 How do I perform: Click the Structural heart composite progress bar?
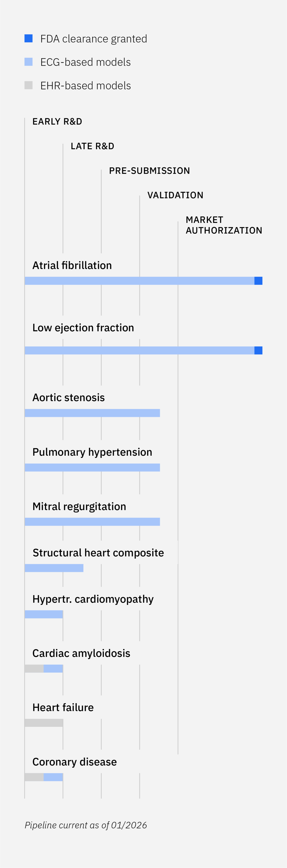54,568
